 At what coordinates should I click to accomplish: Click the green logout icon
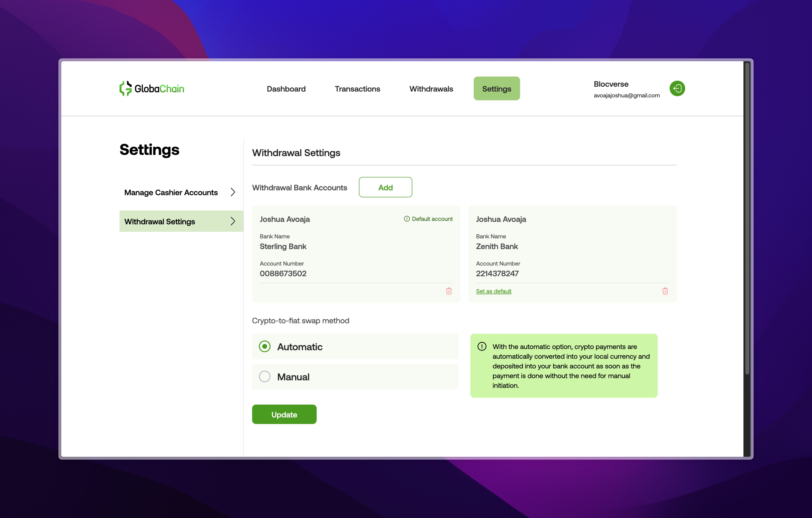tap(677, 88)
